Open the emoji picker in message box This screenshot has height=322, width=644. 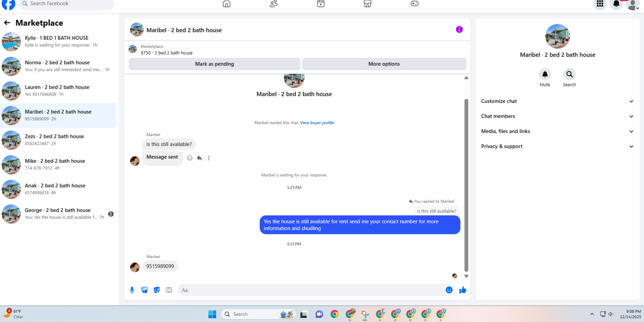click(449, 290)
